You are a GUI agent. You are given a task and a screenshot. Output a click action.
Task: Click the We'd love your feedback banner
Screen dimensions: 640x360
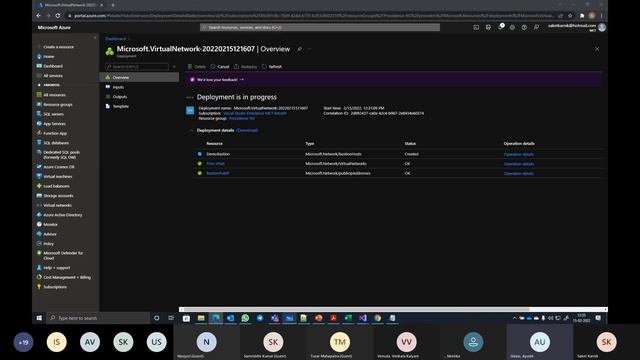point(393,80)
